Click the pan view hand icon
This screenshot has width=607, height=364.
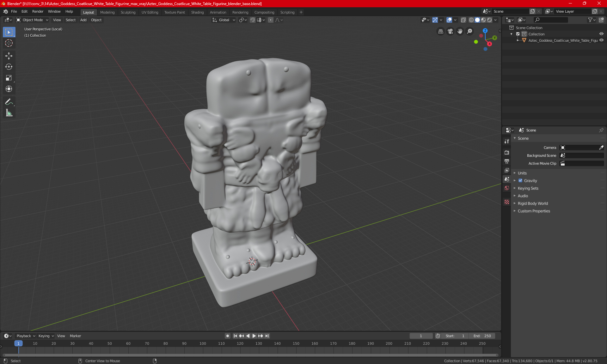pyautogui.click(x=460, y=31)
